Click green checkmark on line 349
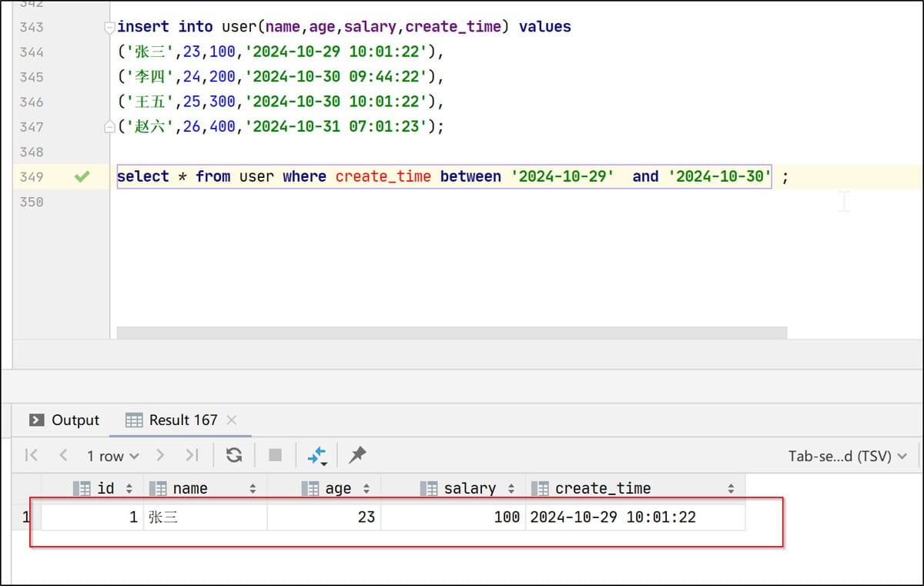 (82, 176)
